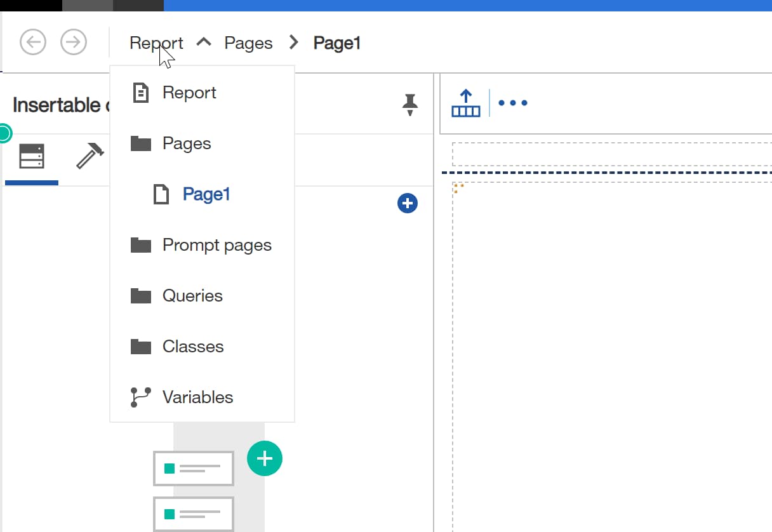Viewport: 772px width, 532px height.
Task: Click the forward navigation arrow
Action: point(74,43)
